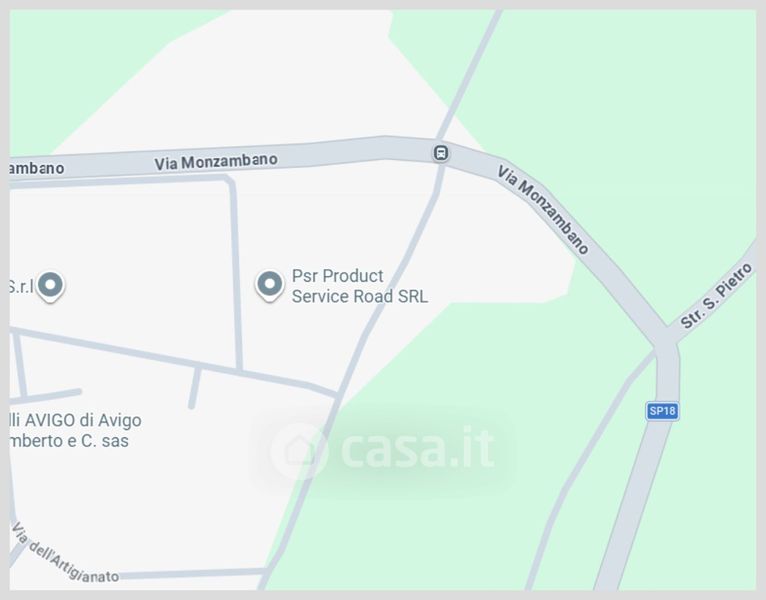Viewport: 766px width, 600px height.
Task: Select the bus stop icon on Via Monzambano
Action: [441, 153]
